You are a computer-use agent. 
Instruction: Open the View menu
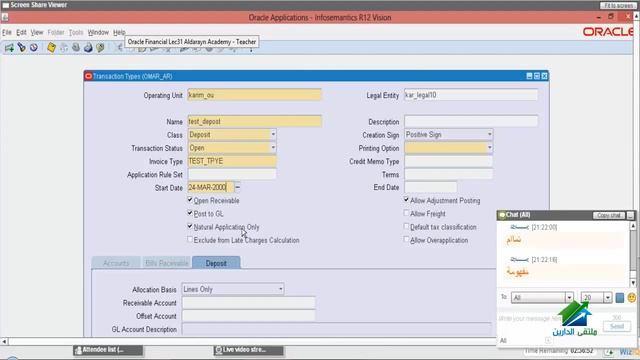(x=37, y=32)
